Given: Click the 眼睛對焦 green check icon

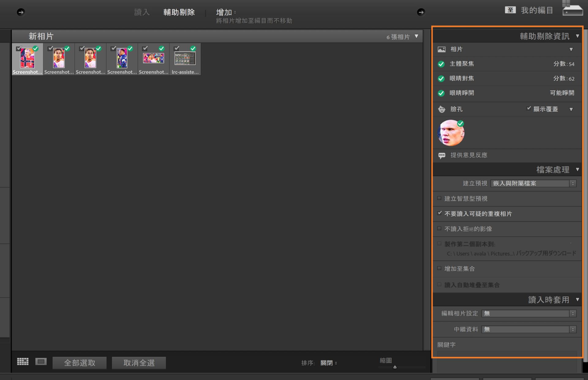Looking at the screenshot, I should pyautogui.click(x=441, y=79).
